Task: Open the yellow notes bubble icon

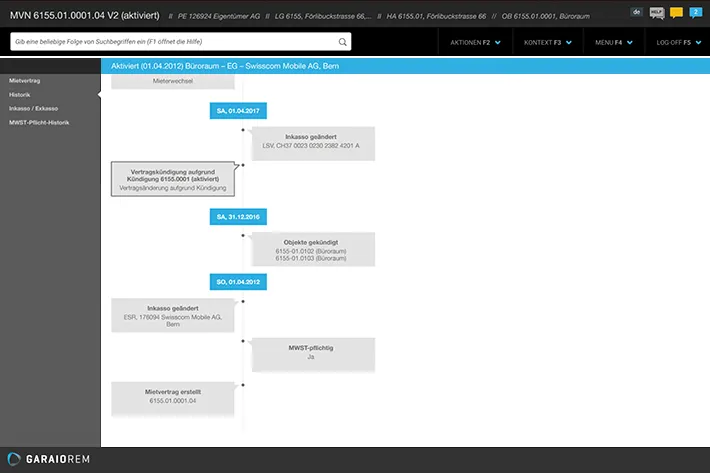Action: pyautogui.click(x=676, y=12)
